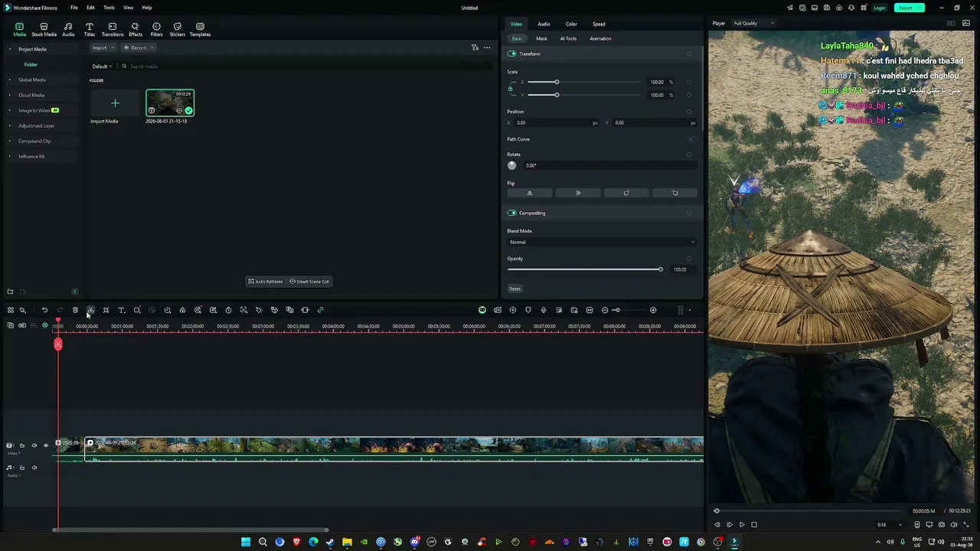This screenshot has height=551, width=980.
Task: Open the Audio library tab
Action: [68, 30]
